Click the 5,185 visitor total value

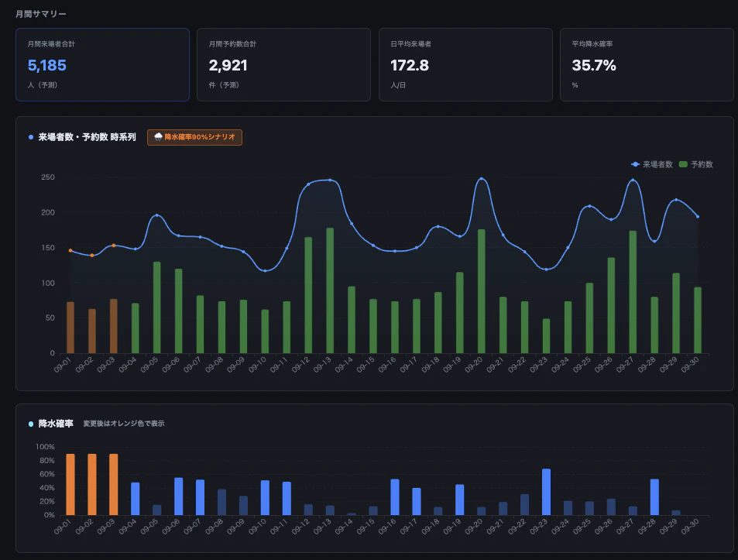click(x=47, y=65)
